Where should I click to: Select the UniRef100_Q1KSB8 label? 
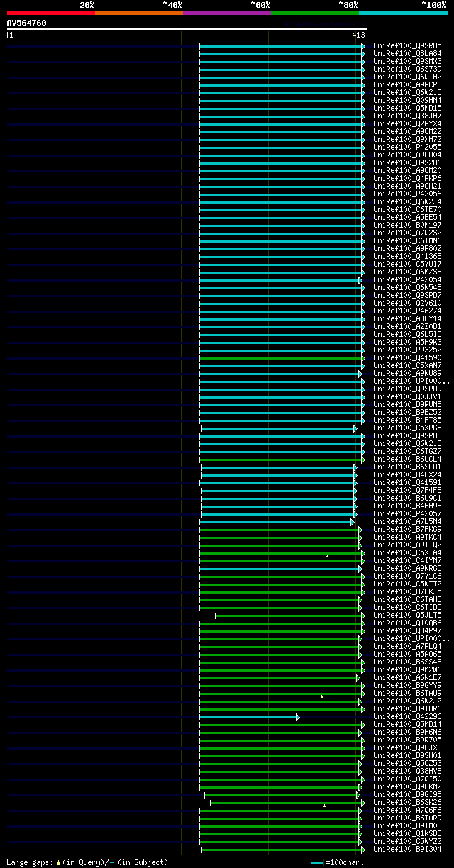point(407,833)
